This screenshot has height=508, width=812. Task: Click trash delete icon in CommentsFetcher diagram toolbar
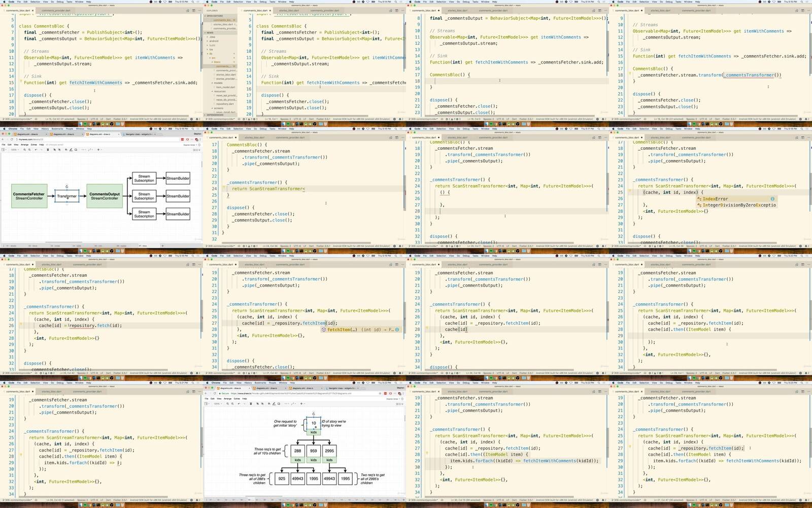[48, 149]
